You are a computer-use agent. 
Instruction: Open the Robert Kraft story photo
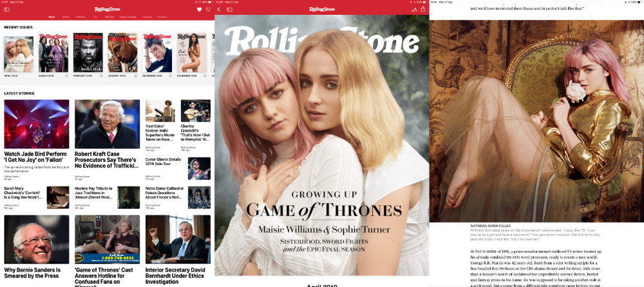107,124
